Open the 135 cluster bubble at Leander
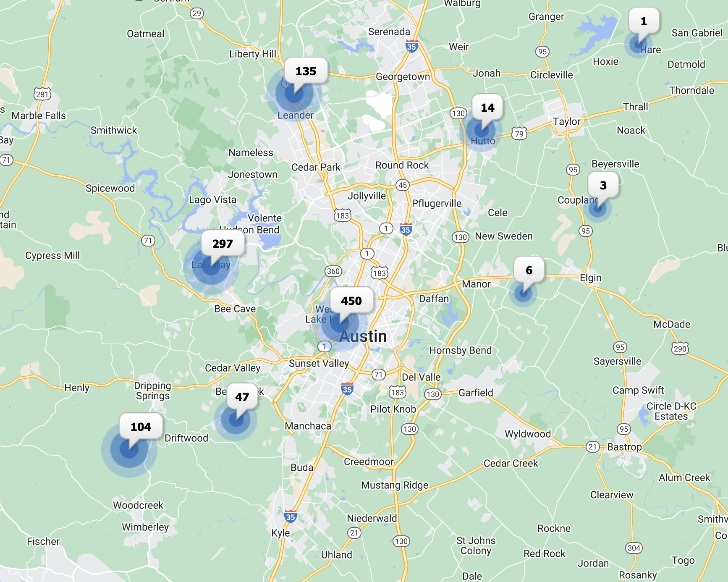The height and width of the screenshot is (582, 728). [x=306, y=71]
